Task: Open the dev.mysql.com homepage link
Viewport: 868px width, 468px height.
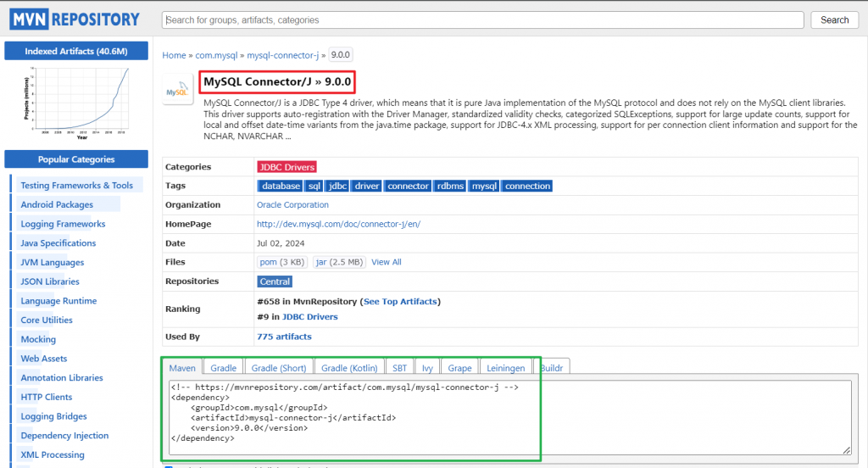Action: (x=339, y=225)
